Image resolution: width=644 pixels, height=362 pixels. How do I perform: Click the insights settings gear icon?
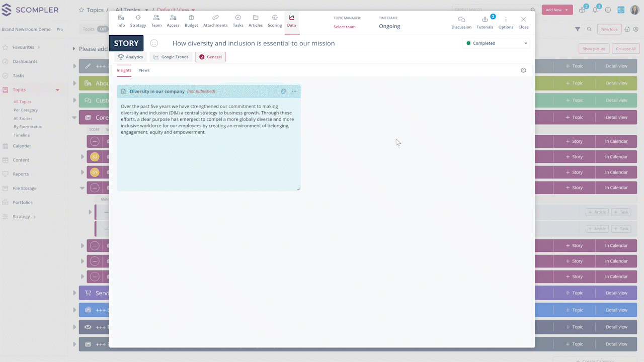pyautogui.click(x=523, y=70)
